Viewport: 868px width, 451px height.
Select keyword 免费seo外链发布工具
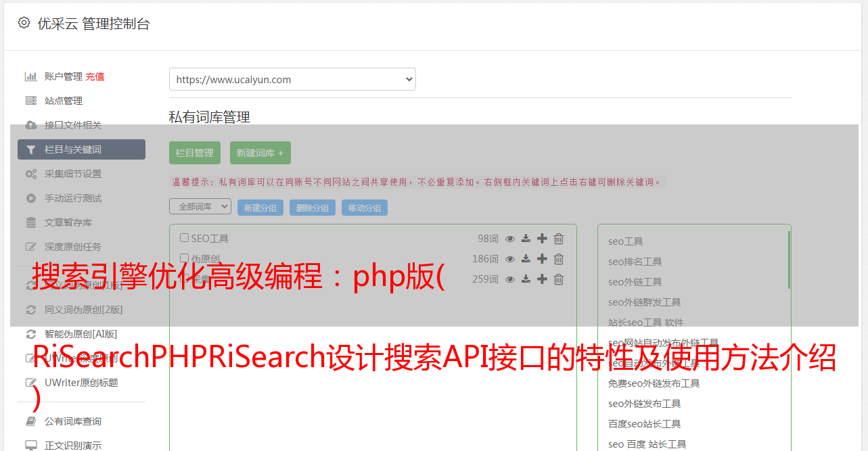click(x=654, y=383)
